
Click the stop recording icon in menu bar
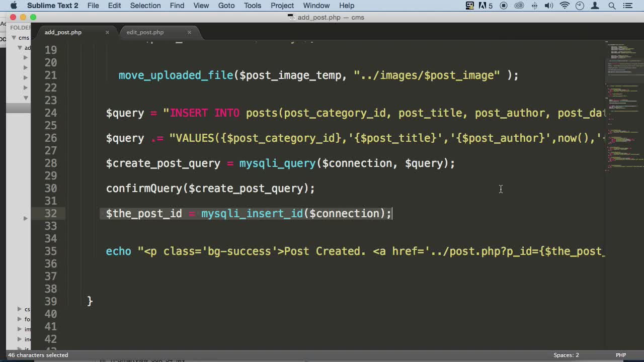[x=504, y=6]
